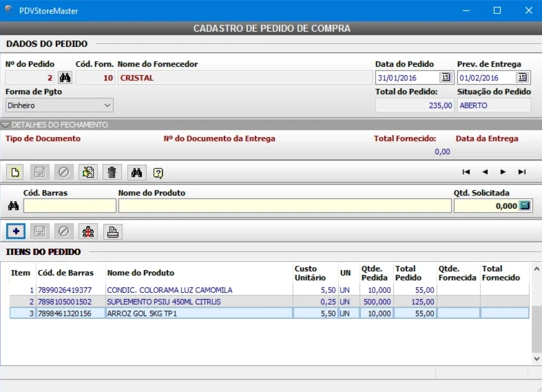The image size is (542, 392).
Task: Click the trash icon to delete order
Action: coord(112,172)
